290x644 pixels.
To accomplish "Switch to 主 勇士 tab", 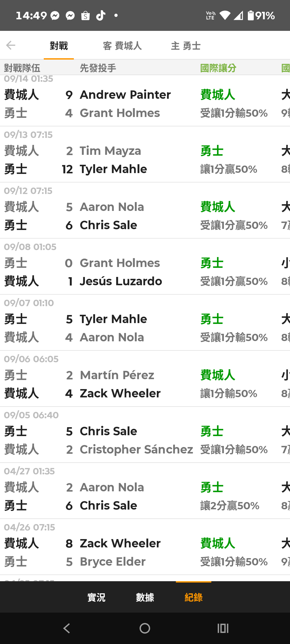I will tap(186, 46).
